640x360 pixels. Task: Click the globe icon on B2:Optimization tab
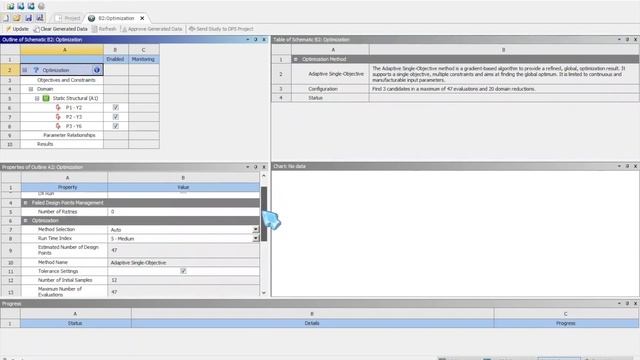[91, 18]
